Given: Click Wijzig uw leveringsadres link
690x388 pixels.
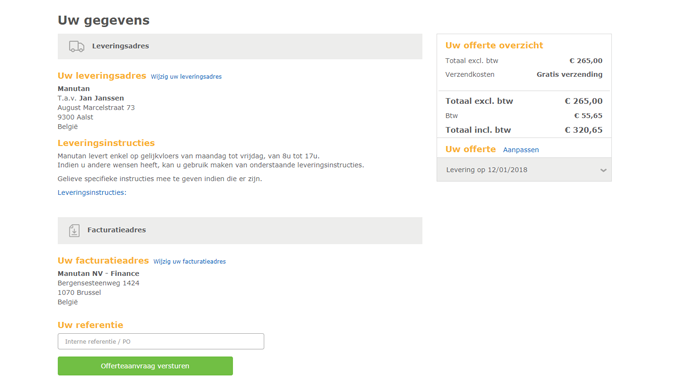Looking at the screenshot, I should pos(186,77).
